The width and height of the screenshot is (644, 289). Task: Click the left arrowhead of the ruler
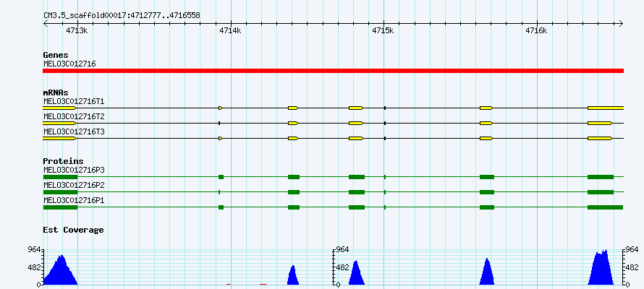45,23
